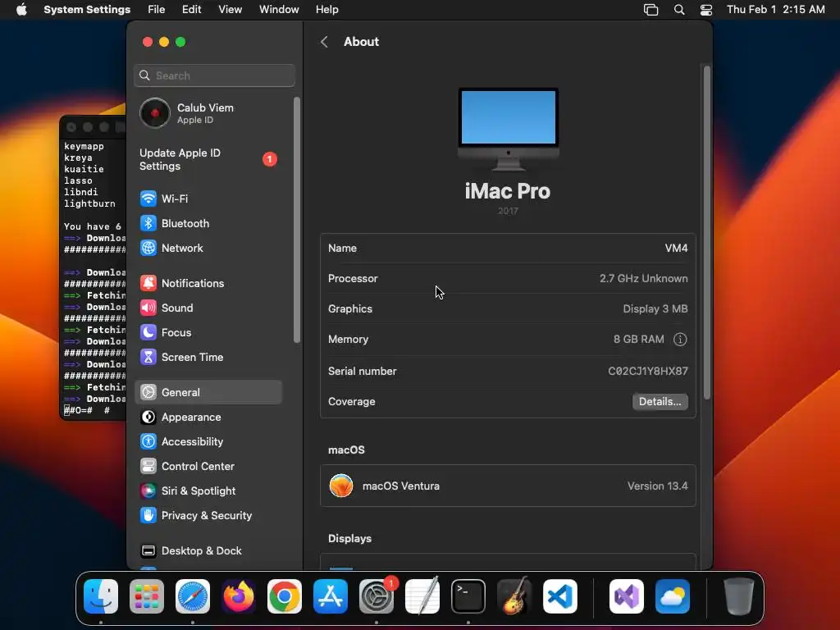Open Spotlight search in menu bar
The image size is (840, 630).
678,10
